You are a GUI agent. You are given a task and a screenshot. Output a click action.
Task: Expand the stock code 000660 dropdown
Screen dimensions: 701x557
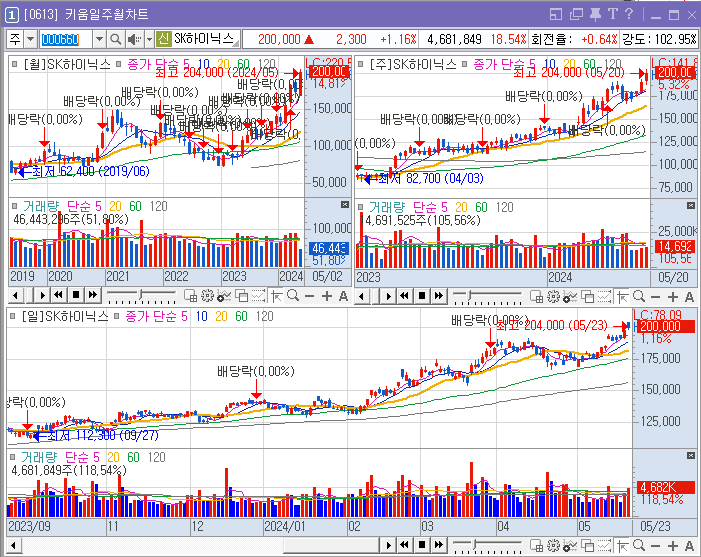coord(99,39)
